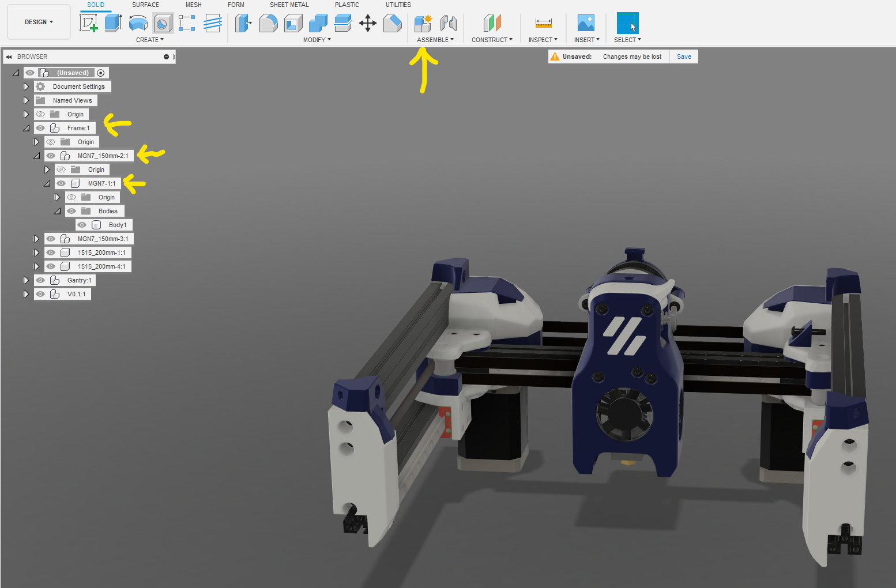Click the SOLID tab

point(96,5)
